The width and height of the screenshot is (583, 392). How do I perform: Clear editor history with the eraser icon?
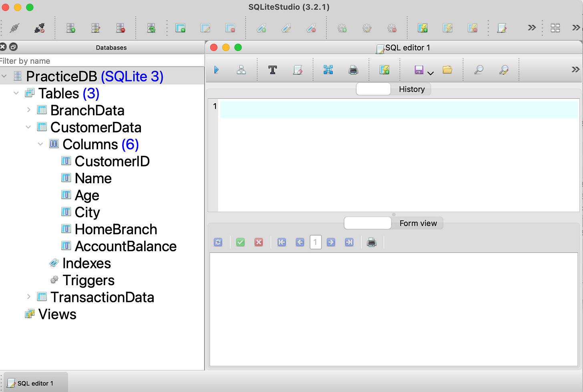pos(298,70)
